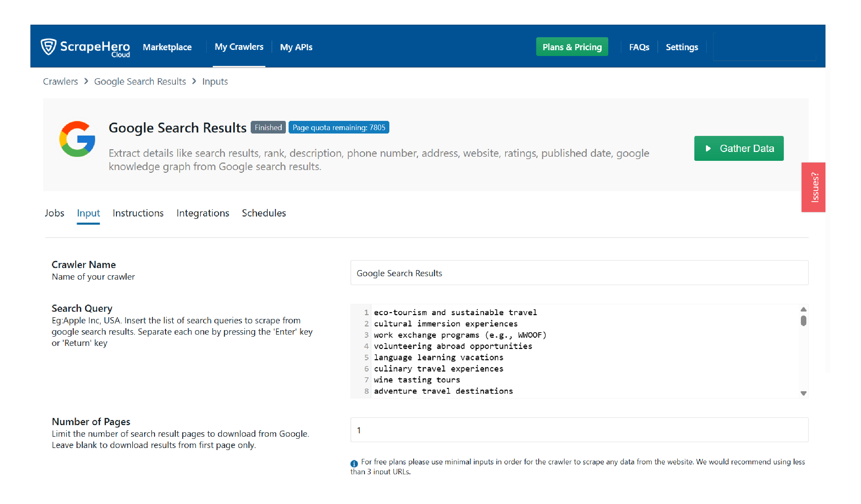Click query line 'wine tasting tours'
The width and height of the screenshot is (861, 504).
coord(417,380)
